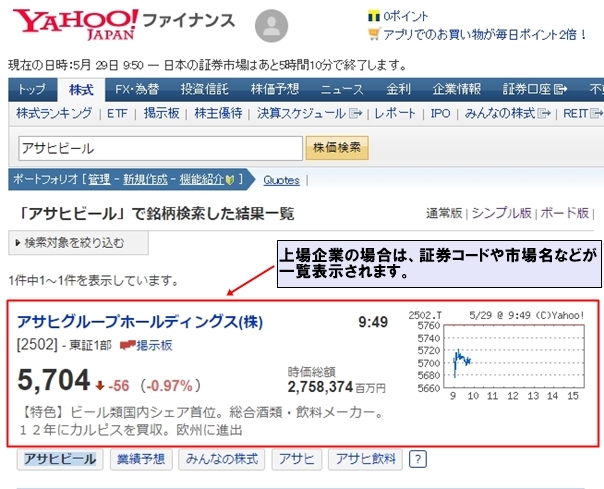Click the アサヒ keyword button

coord(297,459)
